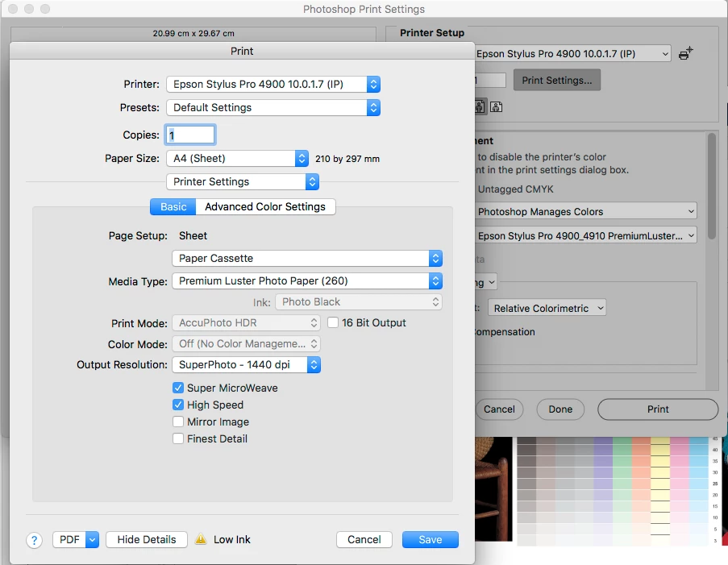This screenshot has height=565, width=728.
Task: Click the add printer icon in Printer Setup
Action: tap(686, 53)
